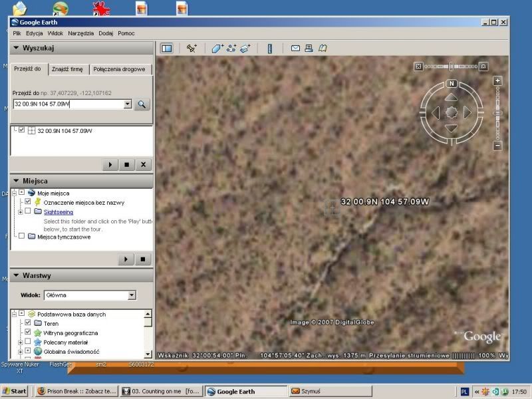Toggle the sidebar panel toolbar icon
This screenshot has width=532, height=399.
167,48
